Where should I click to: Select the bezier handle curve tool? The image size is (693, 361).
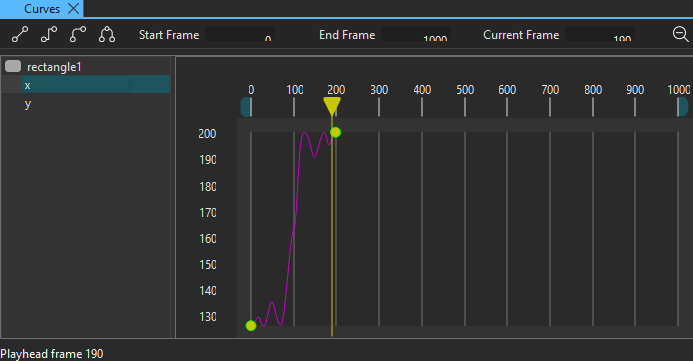coord(107,34)
